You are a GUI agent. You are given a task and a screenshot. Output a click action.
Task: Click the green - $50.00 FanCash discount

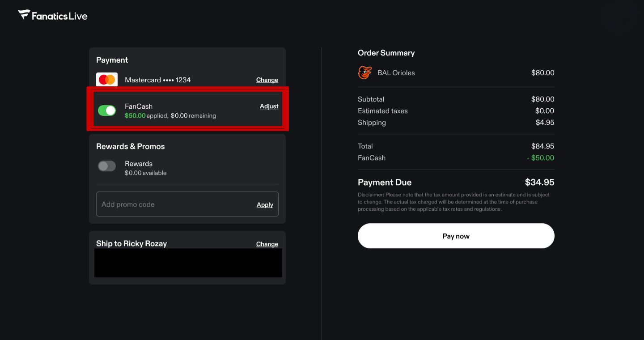[x=541, y=158]
